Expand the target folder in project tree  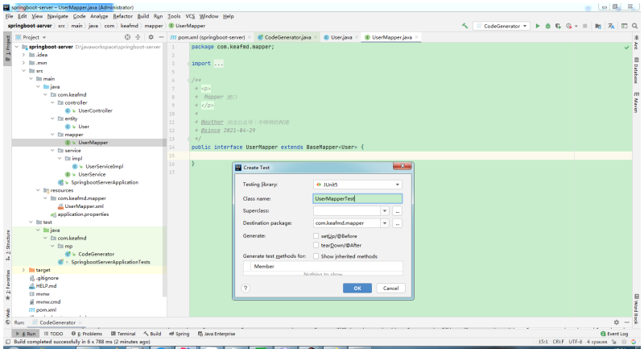[x=24, y=270]
